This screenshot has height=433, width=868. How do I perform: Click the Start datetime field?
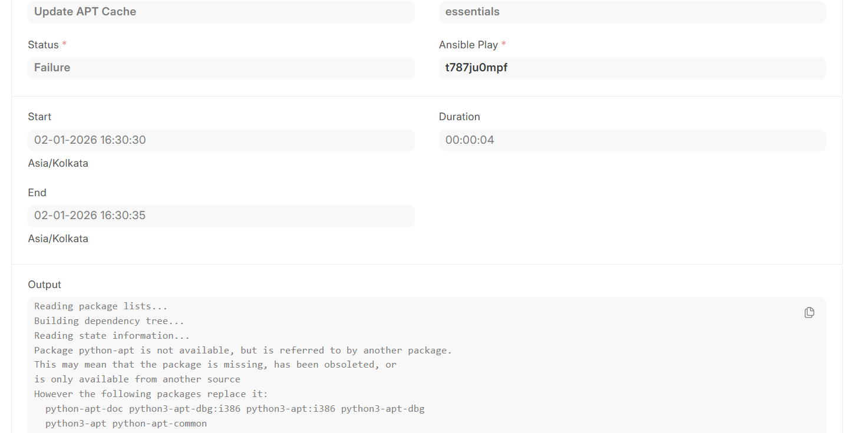coord(221,140)
